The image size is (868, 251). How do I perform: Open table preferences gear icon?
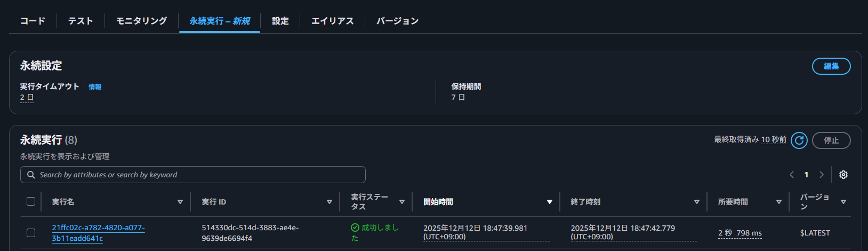pyautogui.click(x=843, y=175)
